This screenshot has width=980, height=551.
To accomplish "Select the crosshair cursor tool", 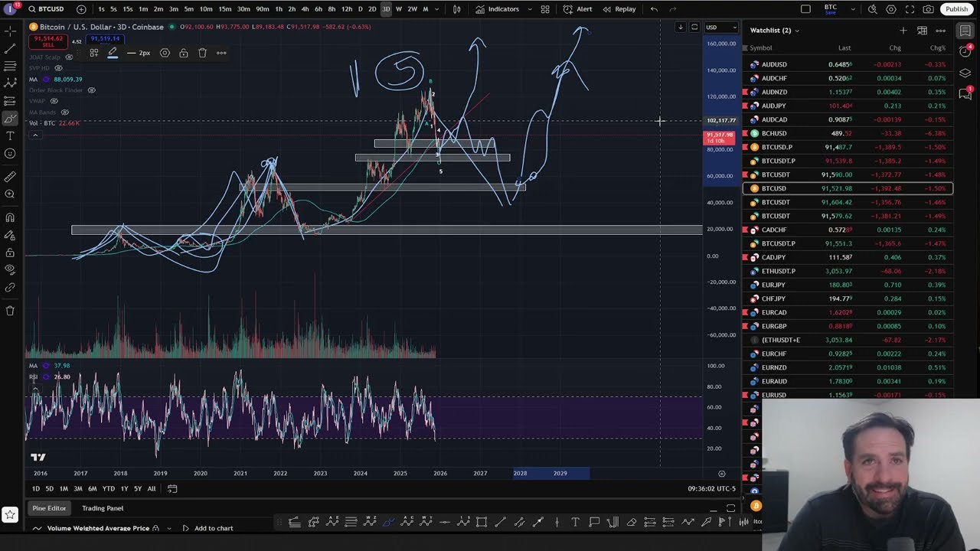I will (10, 31).
